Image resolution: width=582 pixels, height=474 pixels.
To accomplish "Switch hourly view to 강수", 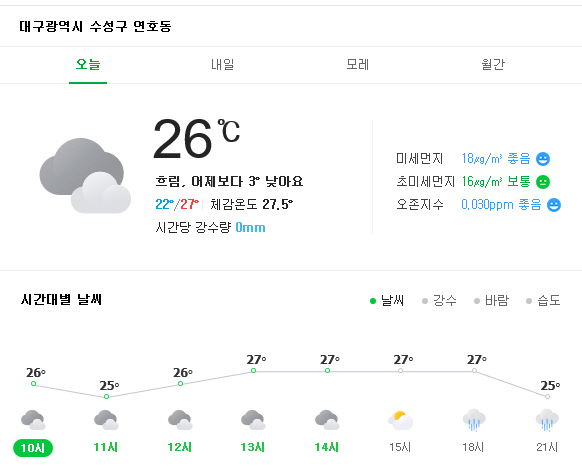I will (x=439, y=300).
